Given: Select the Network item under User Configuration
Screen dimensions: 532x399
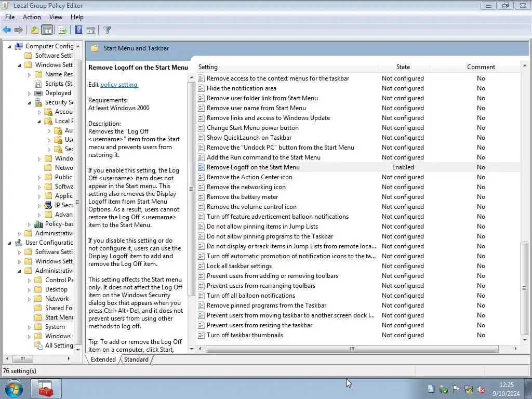Looking at the screenshot, I should [57, 299].
